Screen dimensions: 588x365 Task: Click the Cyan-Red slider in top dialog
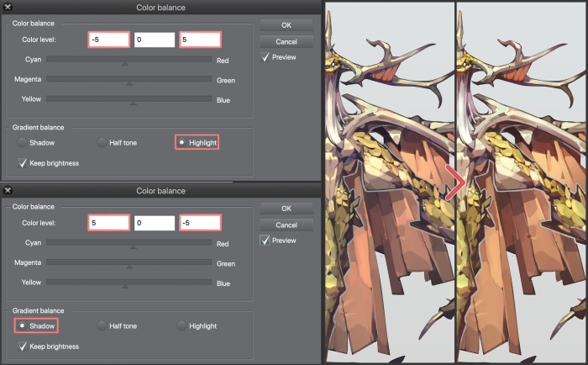coord(129,60)
